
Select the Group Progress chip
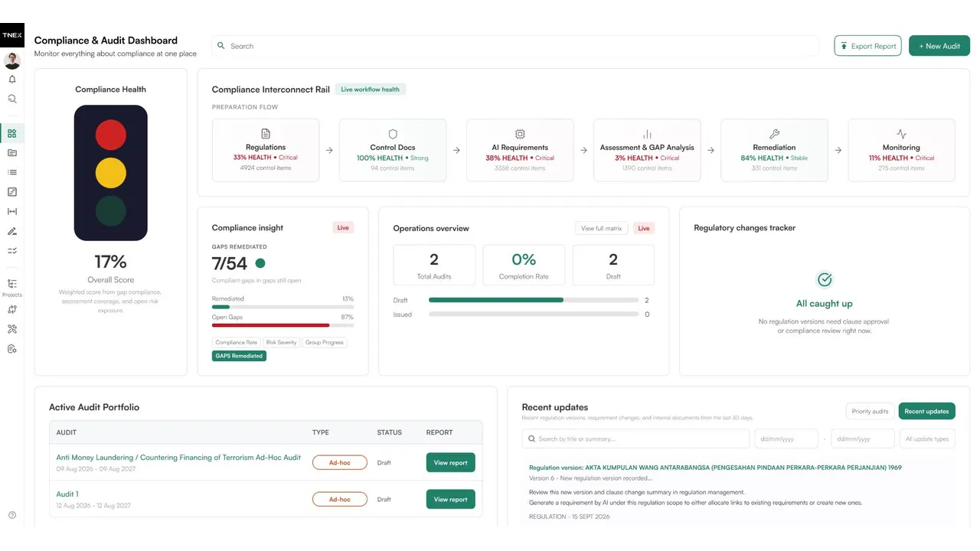325,343
